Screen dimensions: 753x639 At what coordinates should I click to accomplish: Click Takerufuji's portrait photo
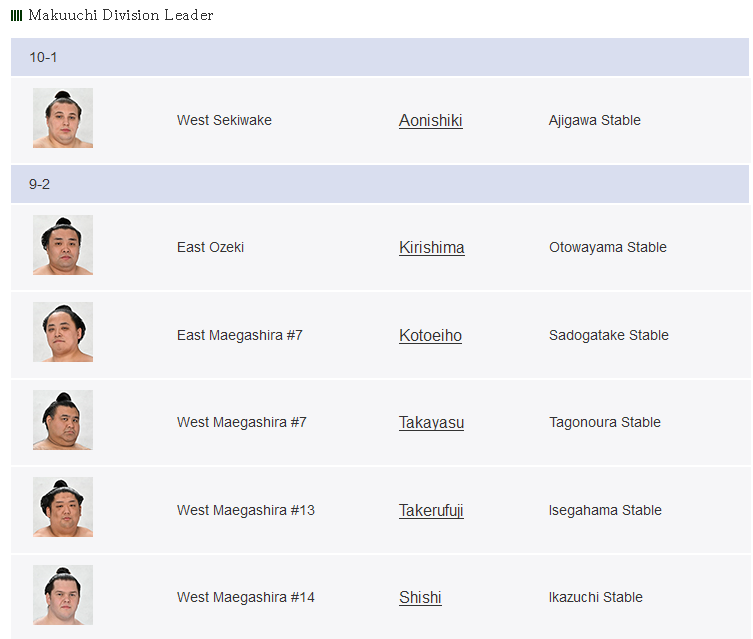click(63, 507)
